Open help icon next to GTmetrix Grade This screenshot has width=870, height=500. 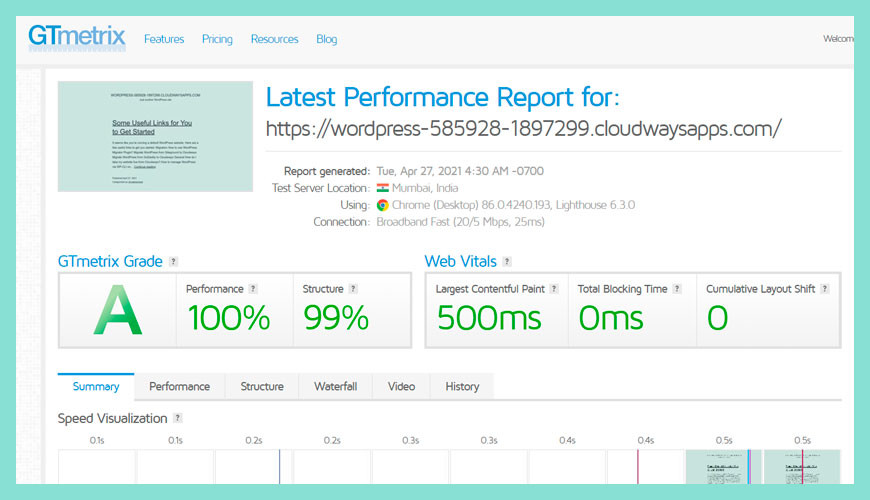tap(174, 261)
